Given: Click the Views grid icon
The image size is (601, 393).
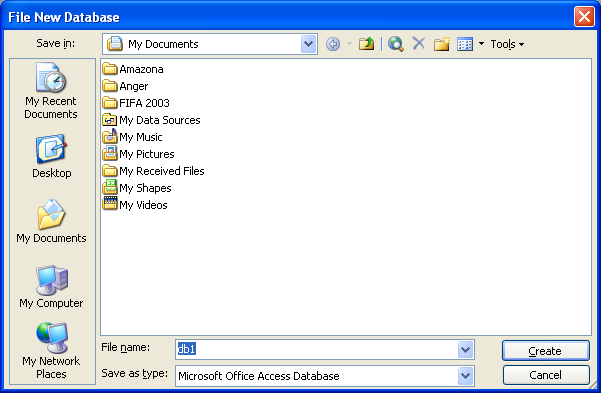Looking at the screenshot, I should click(x=465, y=44).
